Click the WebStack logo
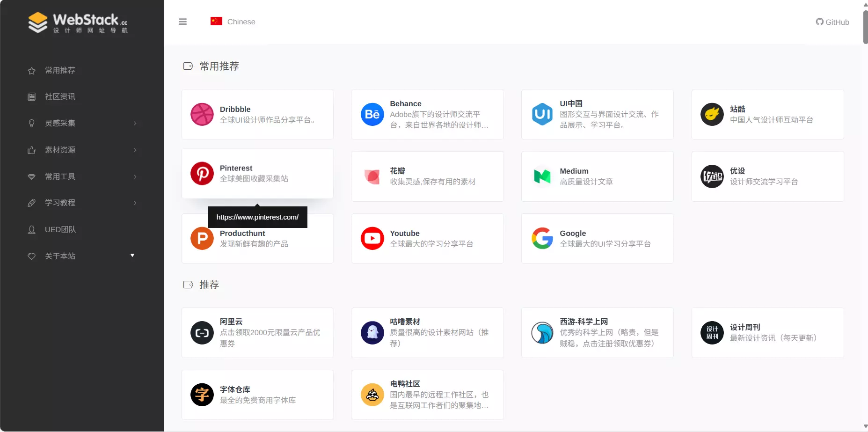The width and height of the screenshot is (868, 432). 78,22
